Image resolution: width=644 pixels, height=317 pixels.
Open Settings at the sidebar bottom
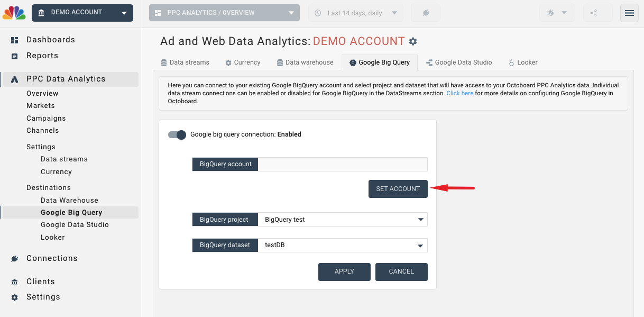tap(43, 297)
